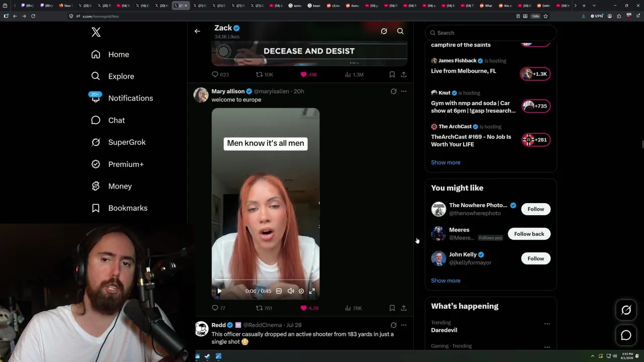Open more options on Mary allison's post

(404, 92)
